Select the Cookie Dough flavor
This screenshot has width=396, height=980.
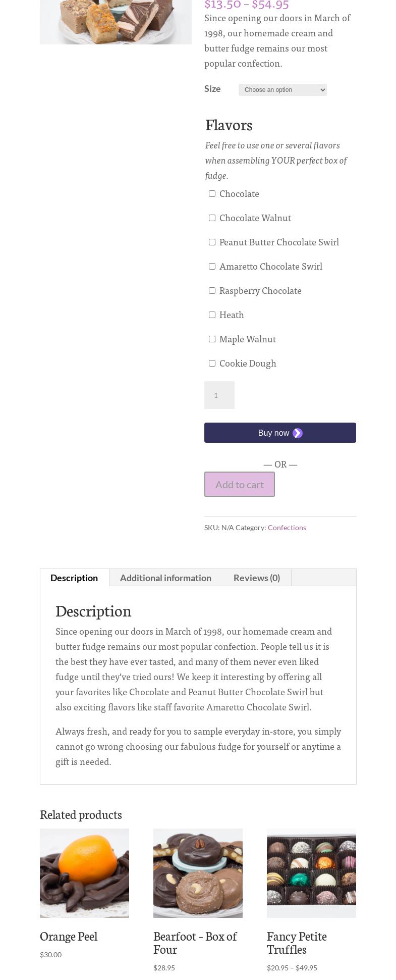click(212, 364)
